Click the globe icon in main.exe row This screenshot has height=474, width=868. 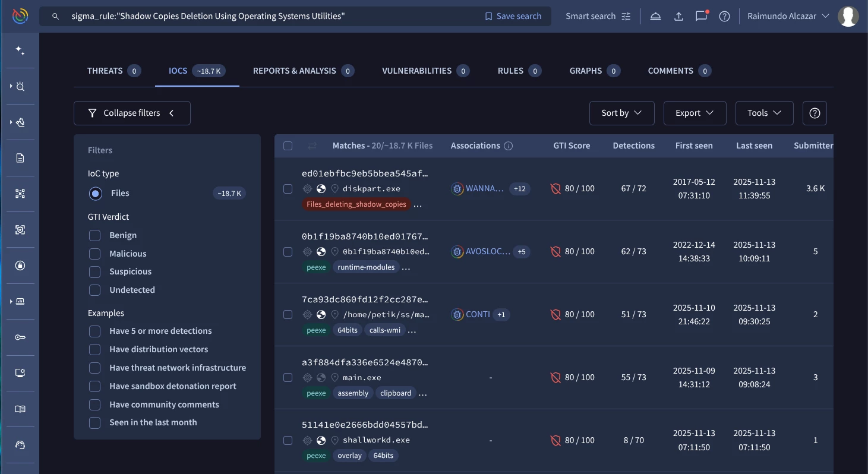pyautogui.click(x=321, y=377)
